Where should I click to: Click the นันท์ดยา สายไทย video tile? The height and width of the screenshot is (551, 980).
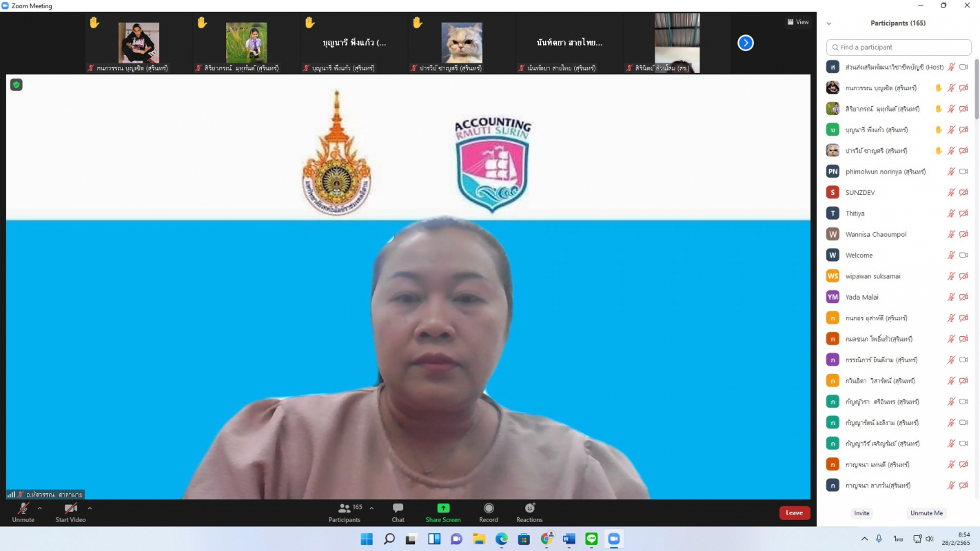(569, 43)
